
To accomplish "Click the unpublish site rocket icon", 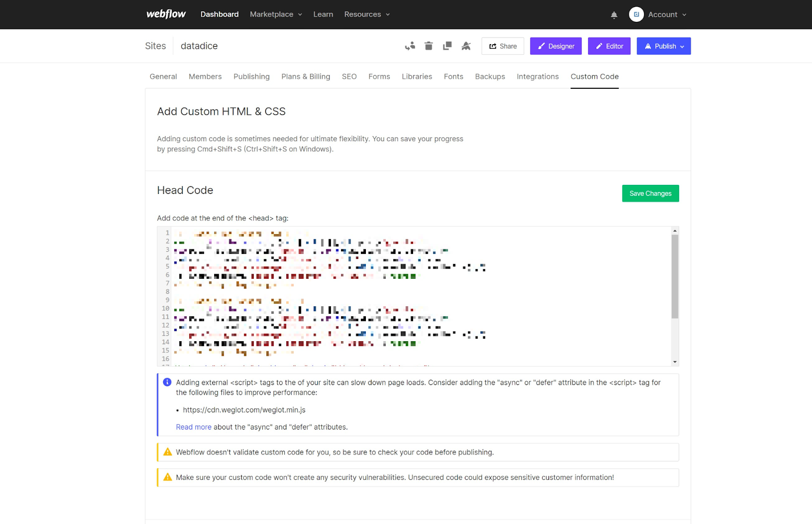I will (466, 46).
